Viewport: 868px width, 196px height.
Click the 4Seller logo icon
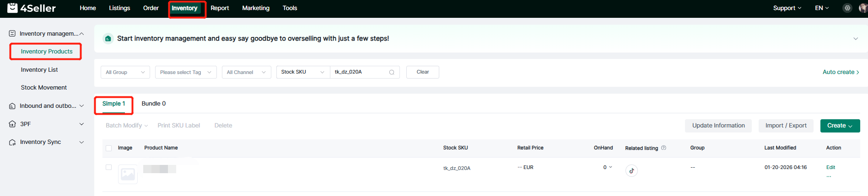coord(12,8)
